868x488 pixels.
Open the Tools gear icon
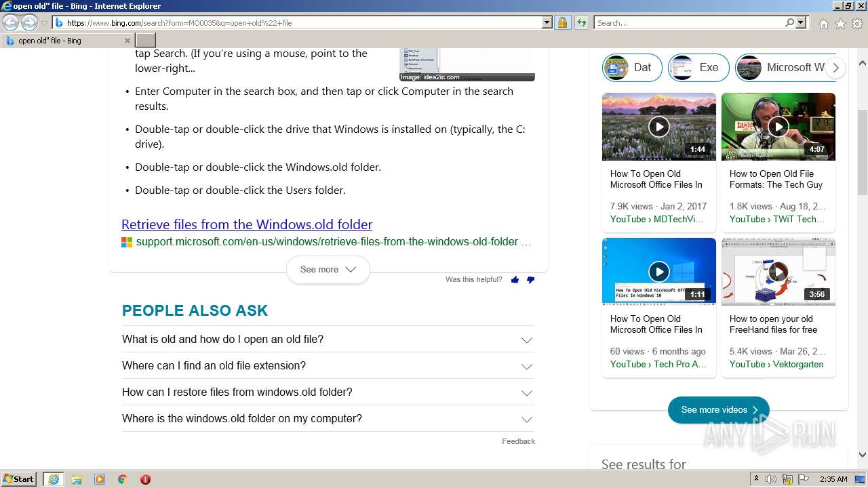857,24
